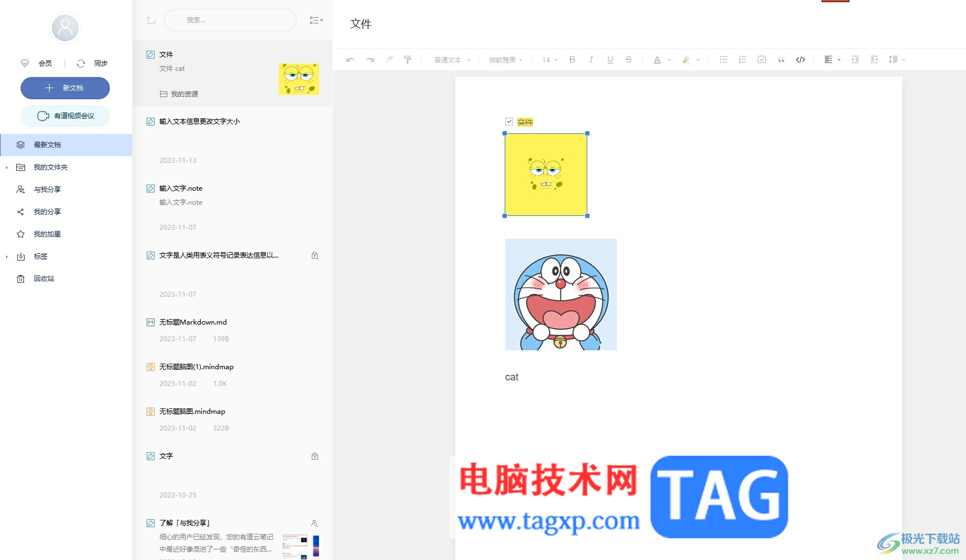Screen dimensions: 966x560
Task: Open the user avatar profile
Action: (65, 27)
